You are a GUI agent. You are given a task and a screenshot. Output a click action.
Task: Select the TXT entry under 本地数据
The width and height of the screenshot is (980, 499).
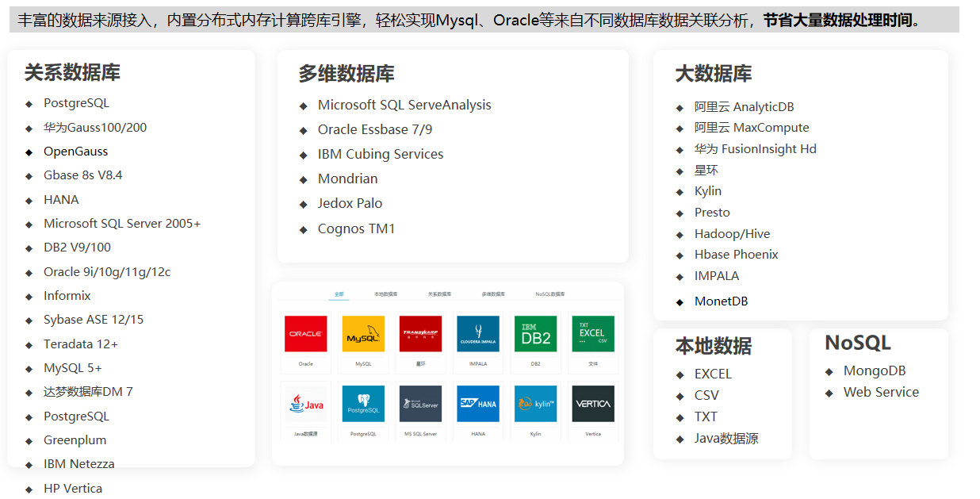point(706,417)
